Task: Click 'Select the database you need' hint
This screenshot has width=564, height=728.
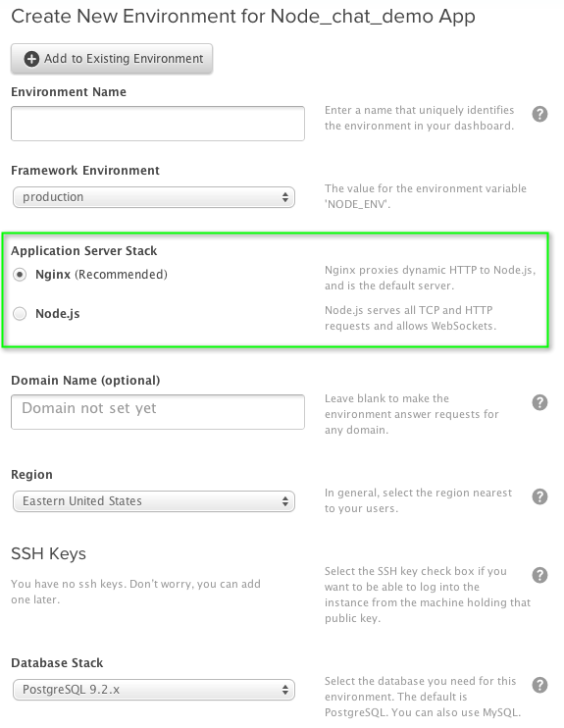Action: tap(423, 697)
